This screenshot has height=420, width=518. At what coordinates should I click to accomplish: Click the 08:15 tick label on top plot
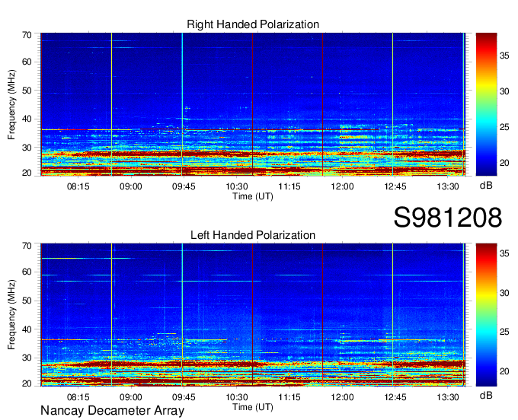[x=78, y=186]
